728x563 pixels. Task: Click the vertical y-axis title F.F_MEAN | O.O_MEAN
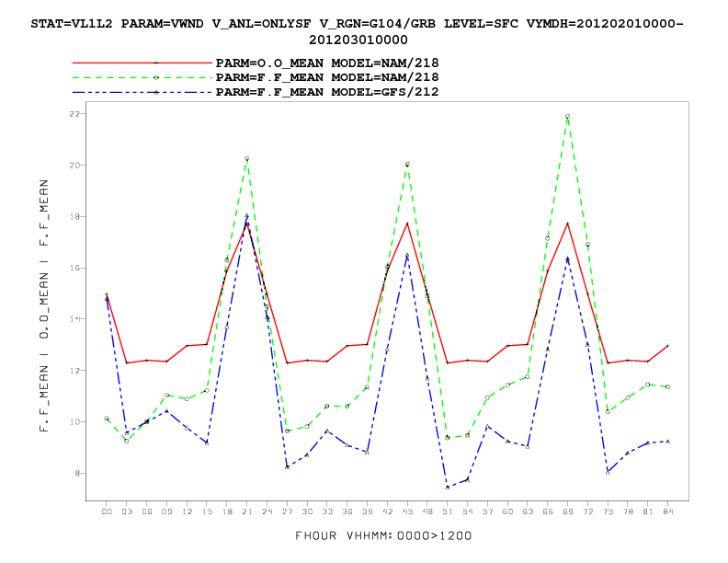44,305
